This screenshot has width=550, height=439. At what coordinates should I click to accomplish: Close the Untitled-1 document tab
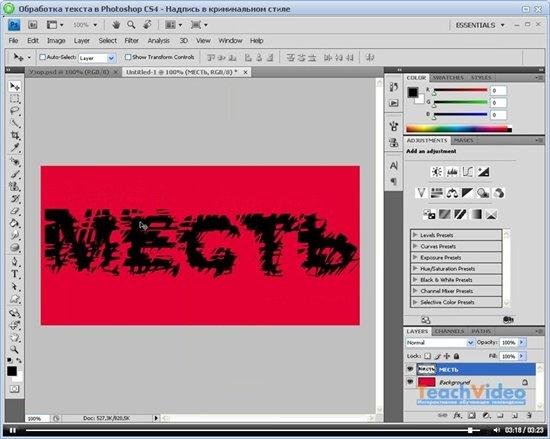click(x=246, y=72)
